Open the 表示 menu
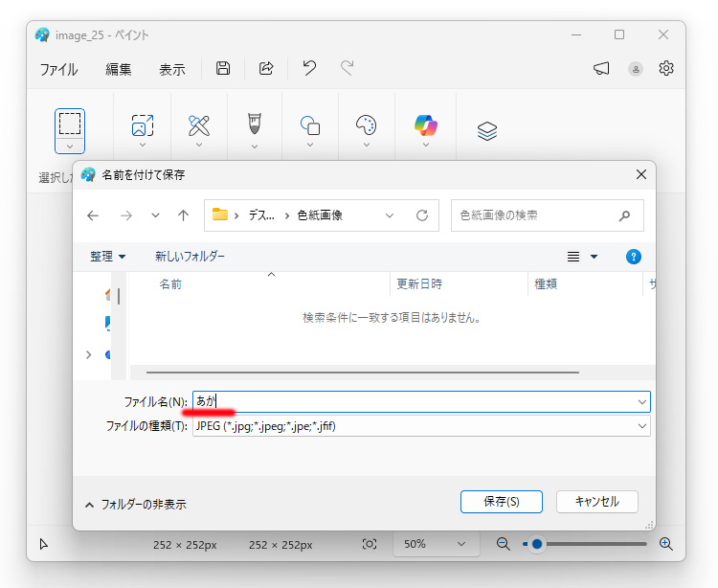718x588 pixels. click(172, 69)
